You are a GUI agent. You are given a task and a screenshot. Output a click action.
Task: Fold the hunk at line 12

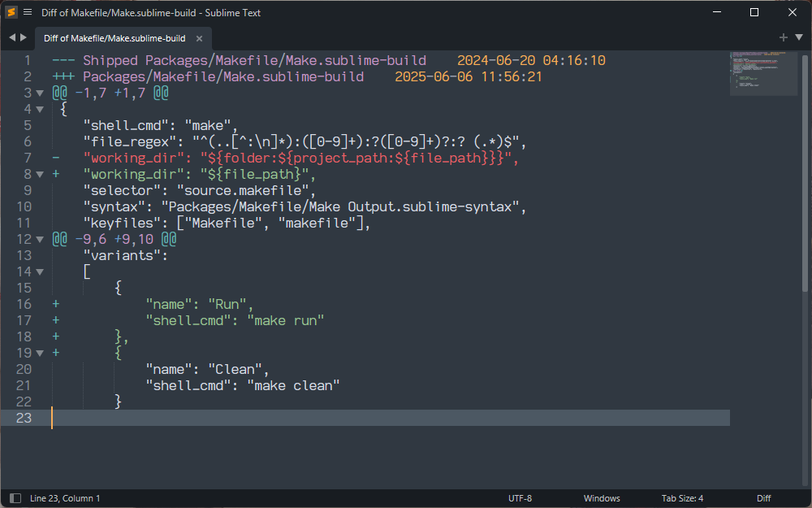coord(40,240)
